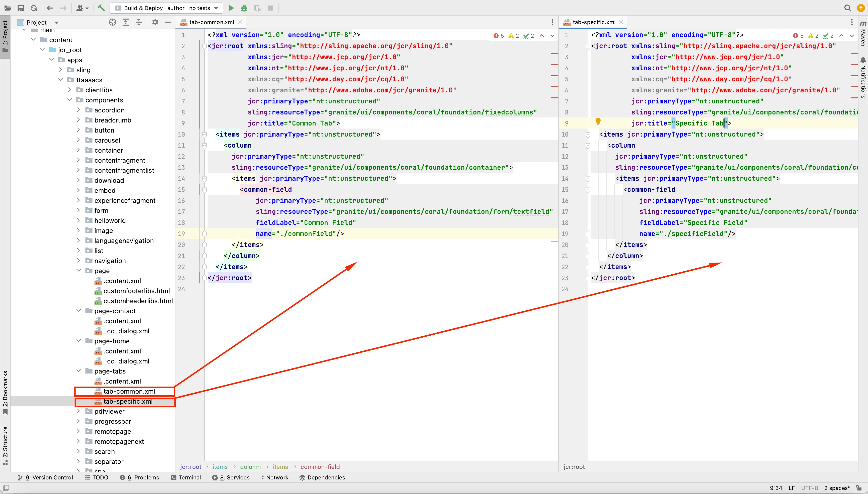Click the Build hammer icon
The image size is (868, 494).
coord(101,8)
